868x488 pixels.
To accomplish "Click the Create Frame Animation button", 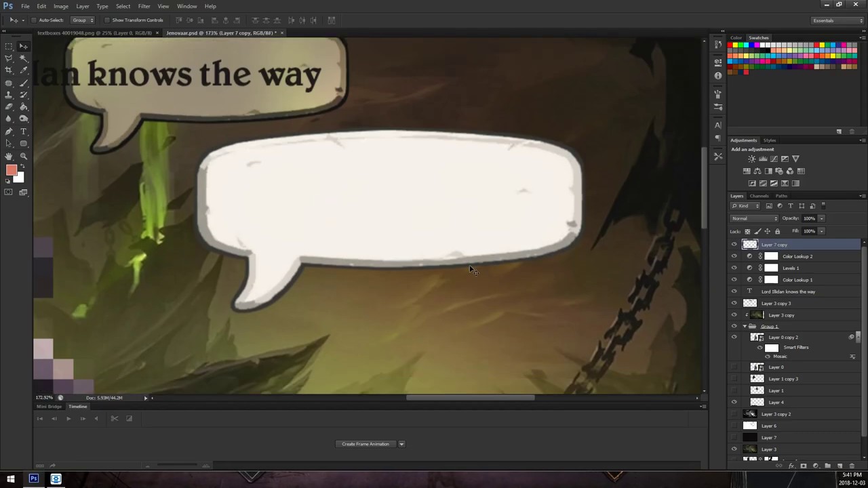I will coord(366,444).
